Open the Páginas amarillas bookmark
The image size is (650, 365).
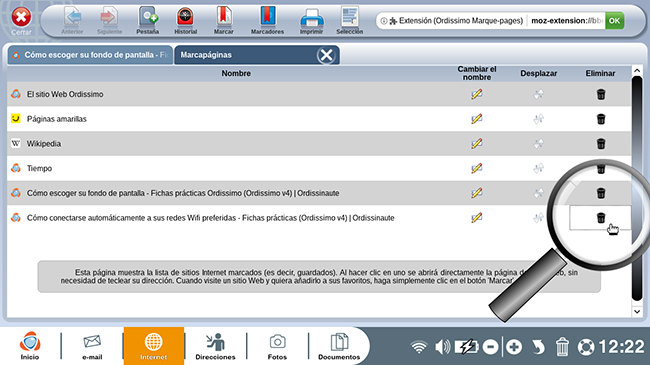(56, 119)
